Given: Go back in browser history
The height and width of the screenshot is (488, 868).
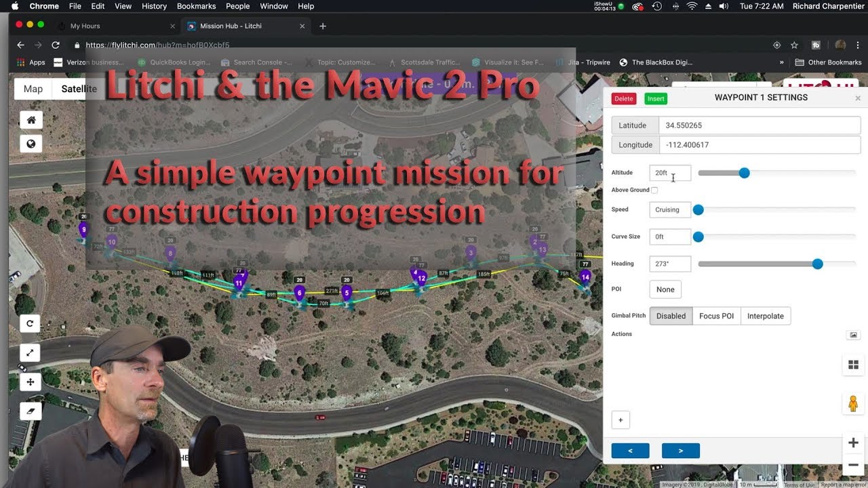Looking at the screenshot, I should click(x=20, y=45).
